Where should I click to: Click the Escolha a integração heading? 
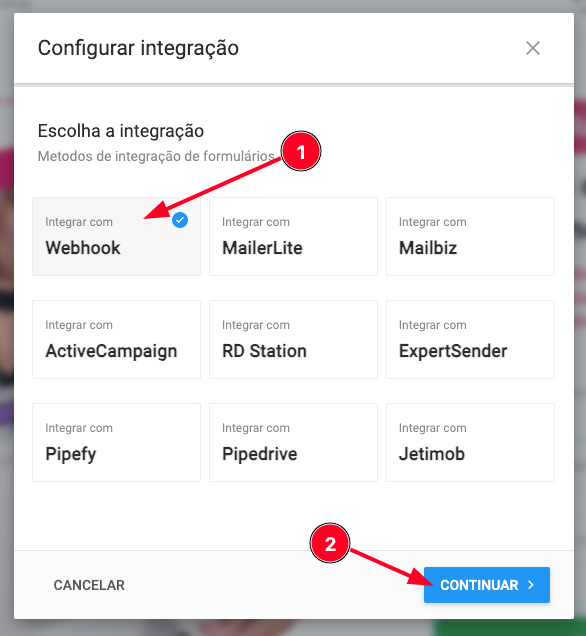[x=121, y=131]
